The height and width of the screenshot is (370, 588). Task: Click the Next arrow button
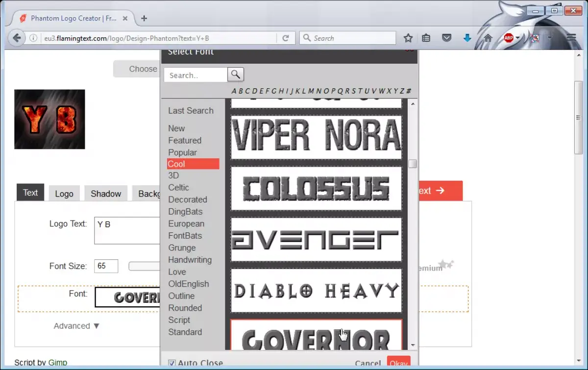pos(440,191)
